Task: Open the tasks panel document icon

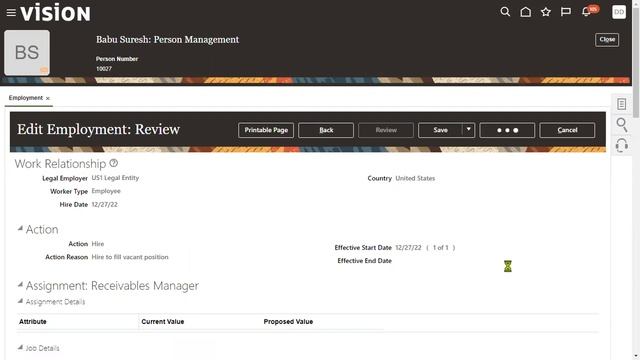Action: click(x=621, y=104)
